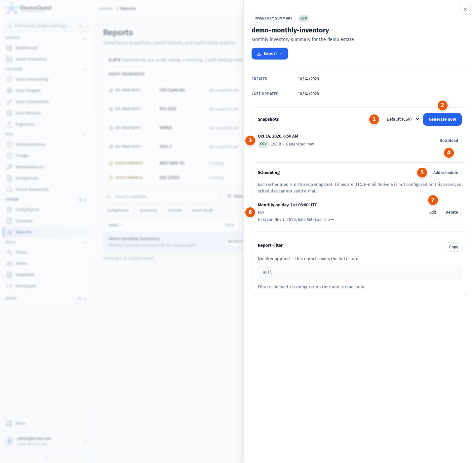Expand the admin@acme.com user menu
The height and width of the screenshot is (463, 476).
[46, 441]
